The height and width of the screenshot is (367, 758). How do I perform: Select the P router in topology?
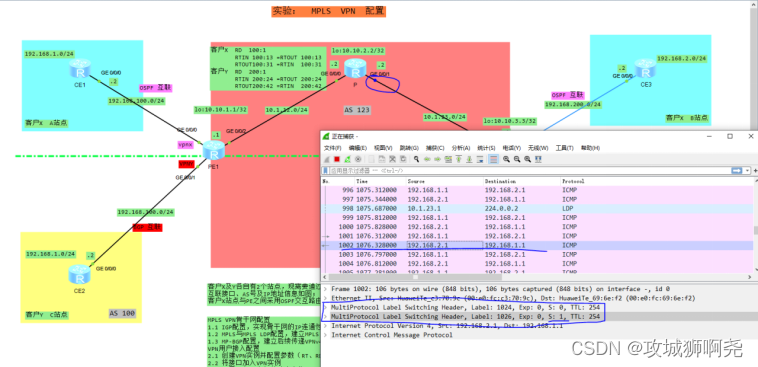[x=356, y=68]
